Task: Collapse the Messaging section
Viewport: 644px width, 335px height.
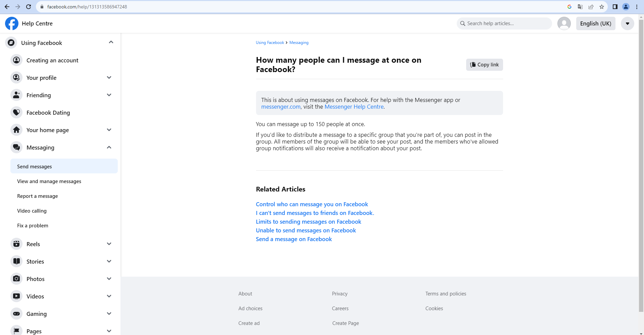Action: pyautogui.click(x=109, y=147)
